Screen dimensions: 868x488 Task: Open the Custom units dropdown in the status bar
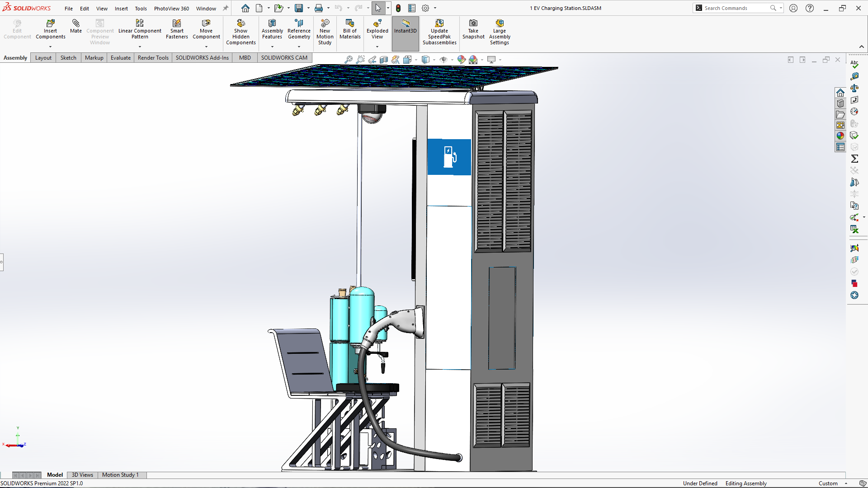tap(845, 483)
